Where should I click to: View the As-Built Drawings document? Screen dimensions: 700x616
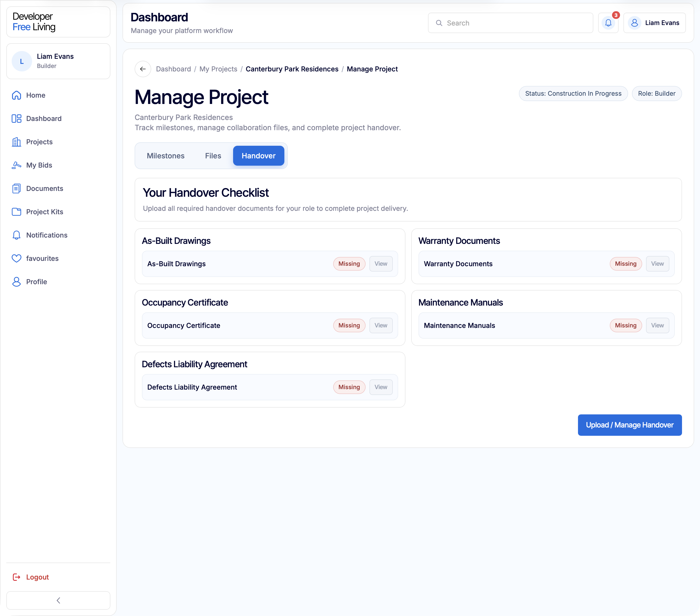pyautogui.click(x=381, y=264)
